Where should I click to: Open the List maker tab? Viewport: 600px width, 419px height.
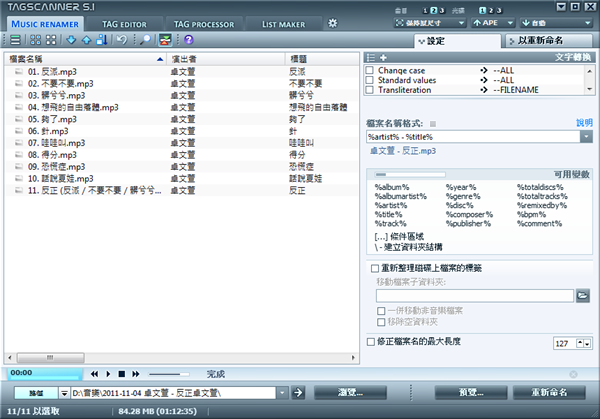point(284,22)
